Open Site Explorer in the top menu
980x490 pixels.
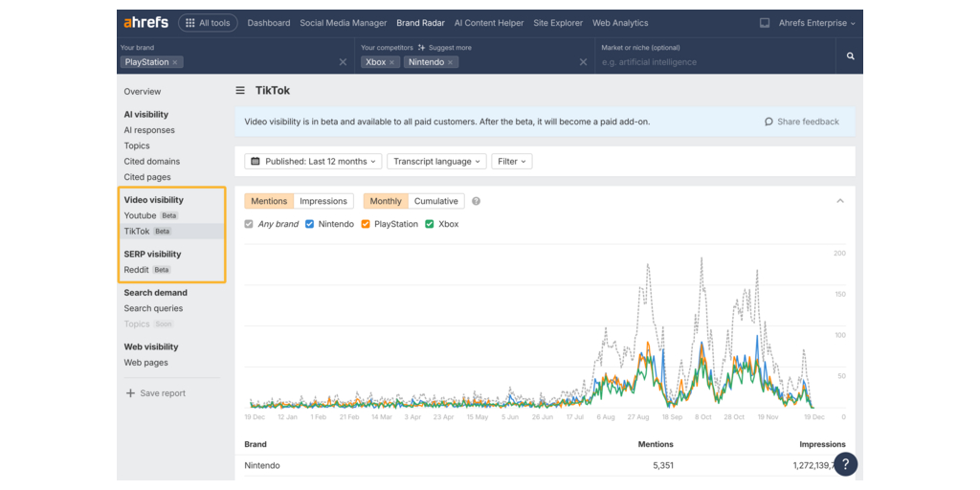(558, 23)
